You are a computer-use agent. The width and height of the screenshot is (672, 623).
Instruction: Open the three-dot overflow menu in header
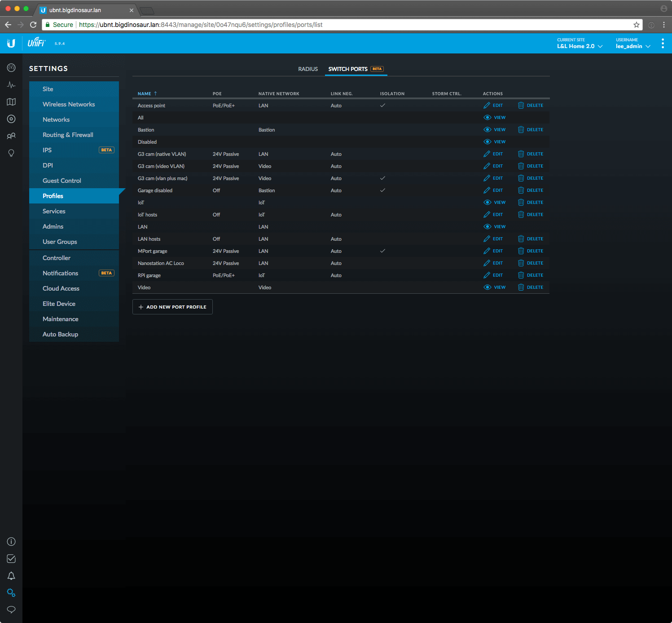pyautogui.click(x=663, y=44)
